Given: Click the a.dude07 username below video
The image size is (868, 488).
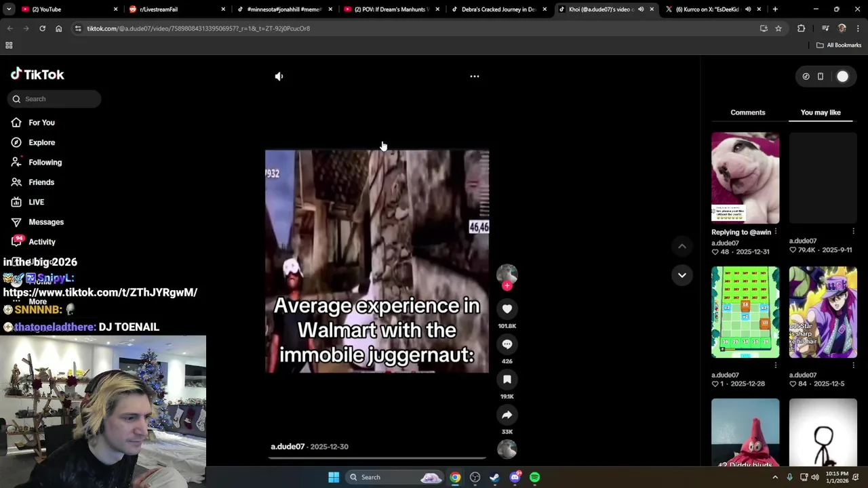Looking at the screenshot, I should point(288,447).
